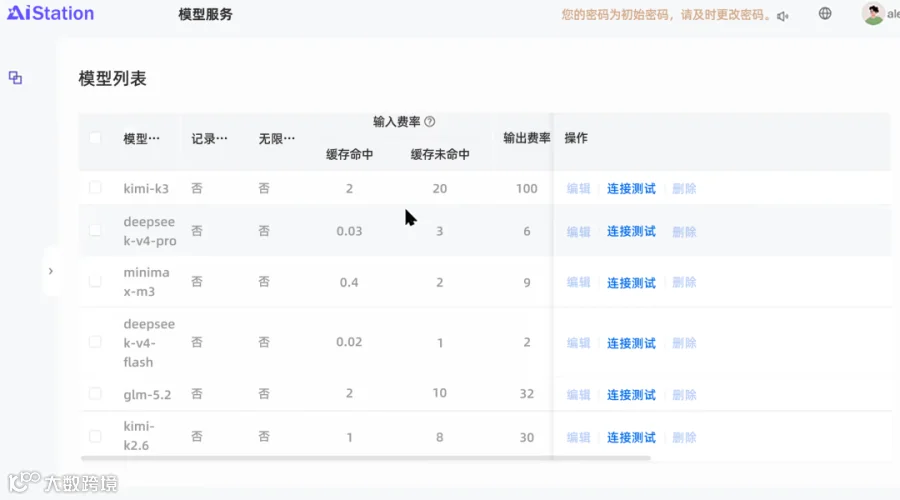The width and height of the screenshot is (900, 500).
Task: Open the language globe icon
Action: point(825,13)
